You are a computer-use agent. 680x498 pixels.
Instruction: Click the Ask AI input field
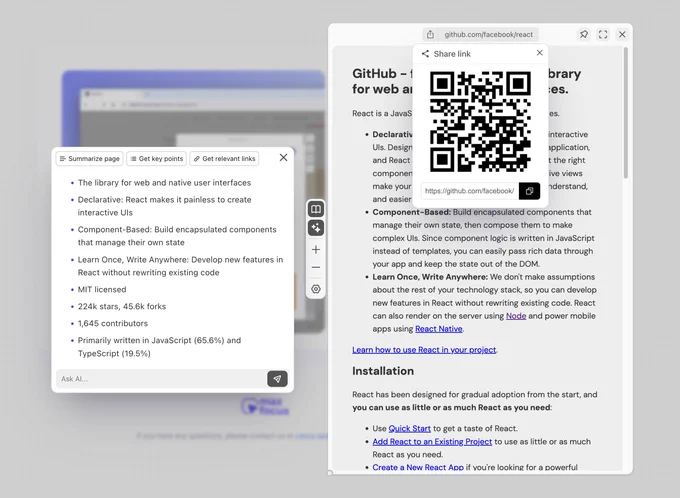pyautogui.click(x=161, y=379)
